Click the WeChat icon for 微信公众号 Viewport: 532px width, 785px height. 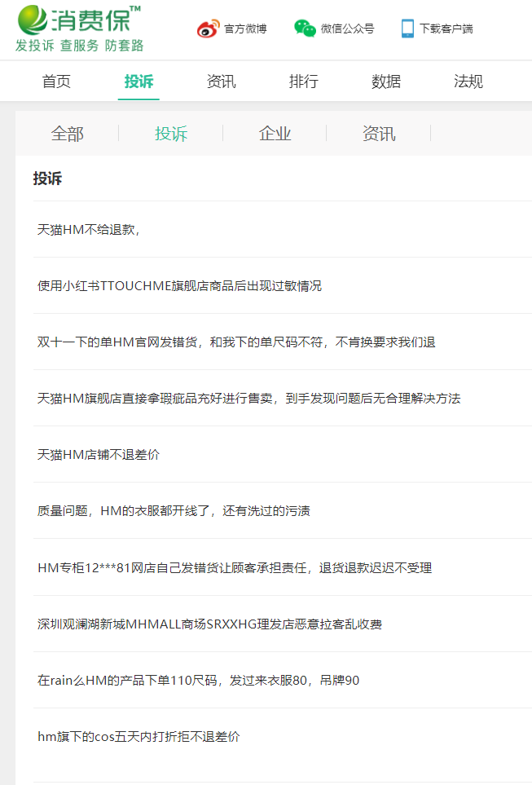(304, 29)
